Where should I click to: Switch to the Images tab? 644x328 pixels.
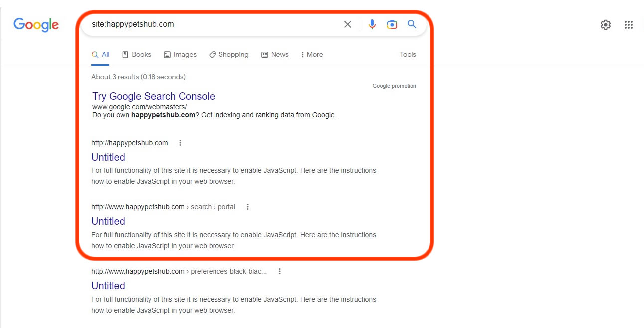tap(180, 55)
